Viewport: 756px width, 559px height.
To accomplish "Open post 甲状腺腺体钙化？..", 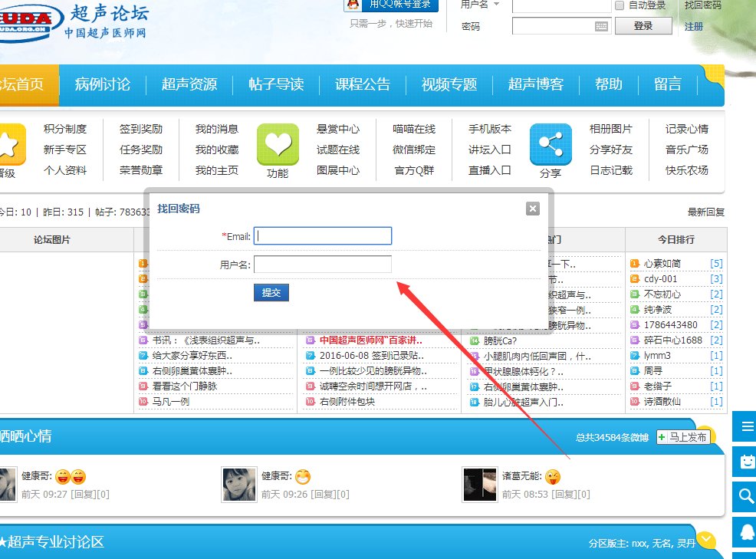I will click(524, 372).
